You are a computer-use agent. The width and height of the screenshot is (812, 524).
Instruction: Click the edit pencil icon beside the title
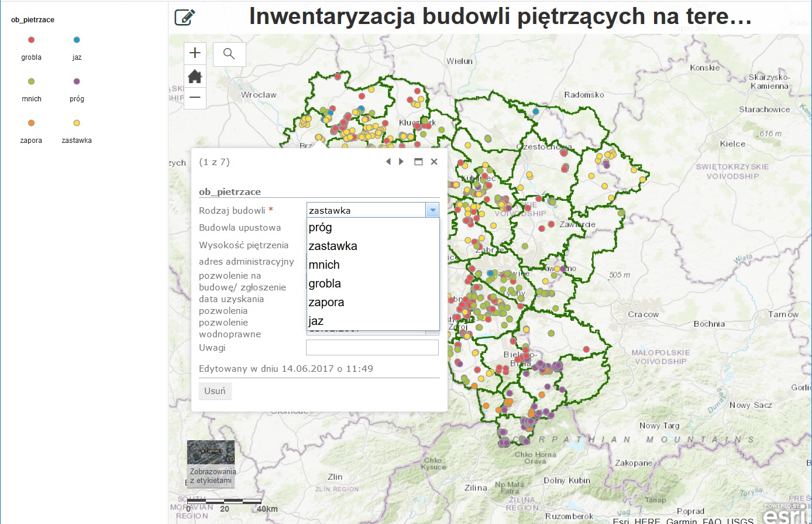[185, 17]
